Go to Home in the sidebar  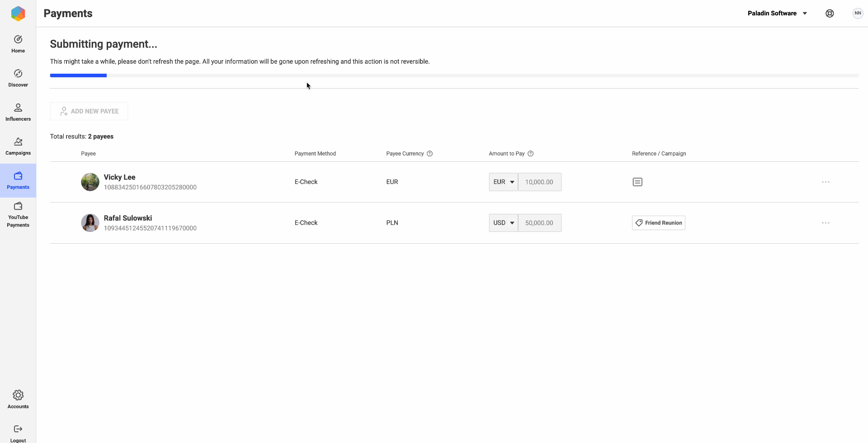18,44
